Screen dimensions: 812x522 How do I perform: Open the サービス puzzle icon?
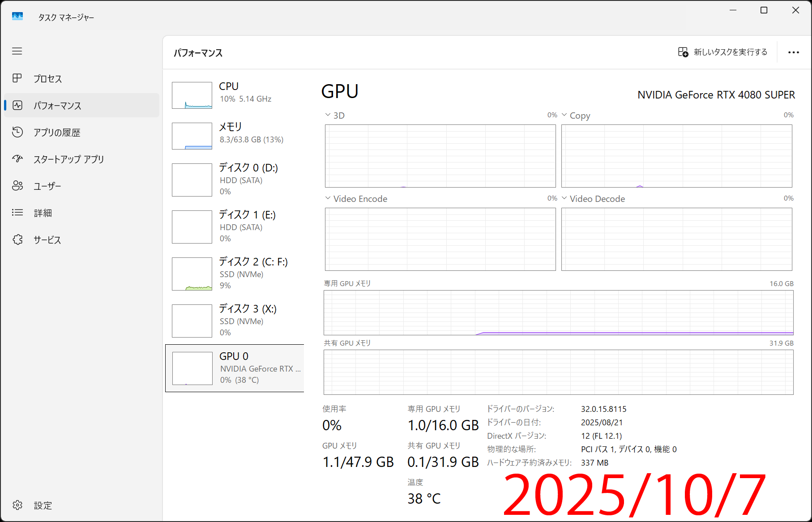[x=17, y=240]
